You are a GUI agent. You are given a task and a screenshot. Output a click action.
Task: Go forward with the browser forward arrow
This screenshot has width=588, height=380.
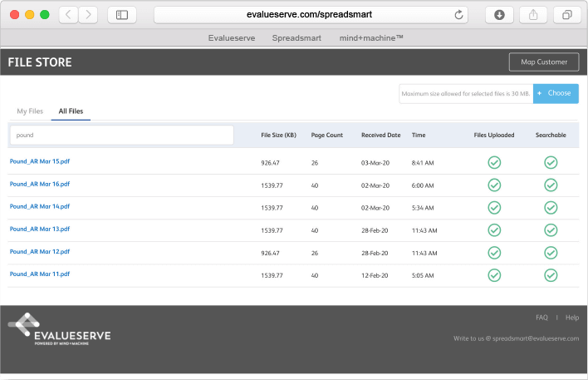[88, 15]
